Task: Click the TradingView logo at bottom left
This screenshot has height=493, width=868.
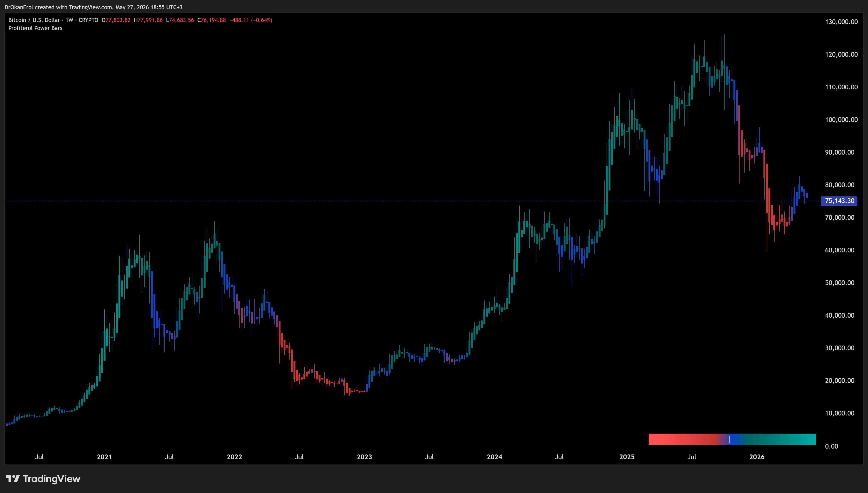Action: point(43,478)
